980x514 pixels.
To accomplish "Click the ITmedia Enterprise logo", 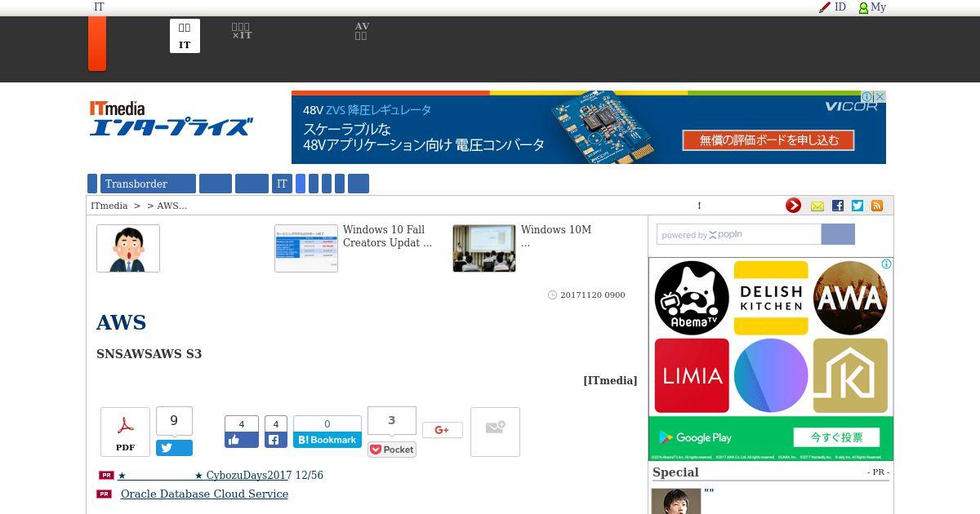I will pyautogui.click(x=171, y=118).
